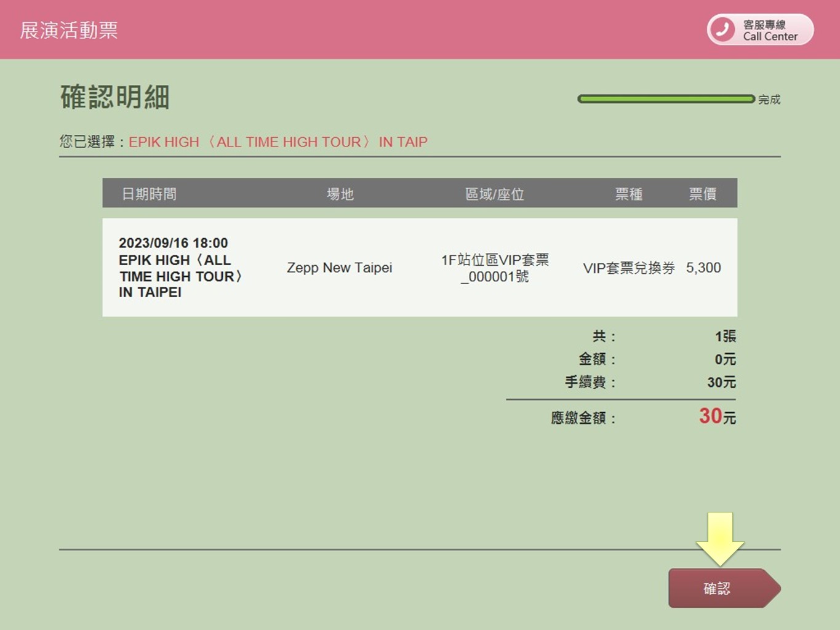Click the 確認明細 heading
The width and height of the screenshot is (840, 630).
pyautogui.click(x=115, y=97)
